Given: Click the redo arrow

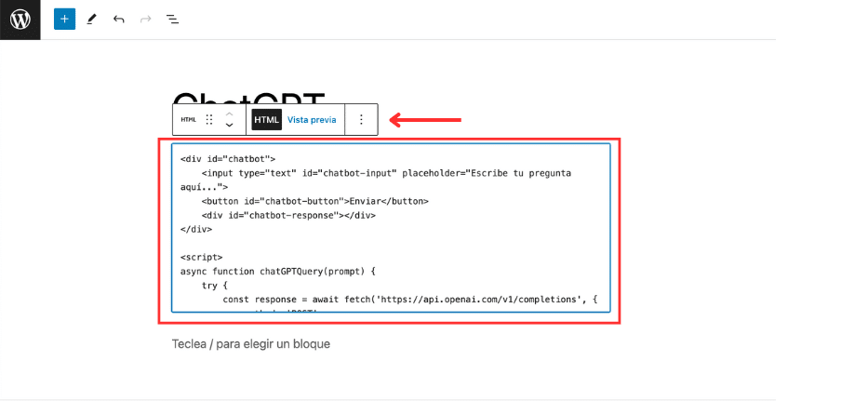Looking at the screenshot, I should click(145, 19).
